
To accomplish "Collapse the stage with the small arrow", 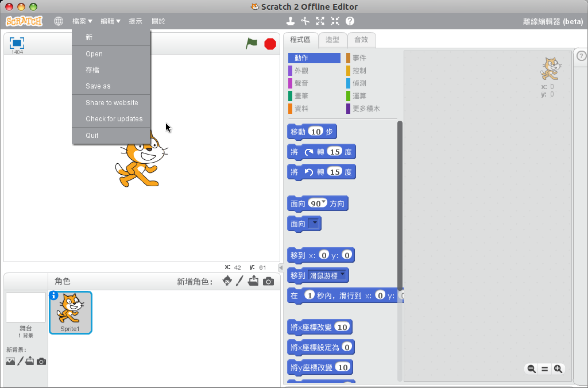I will point(280,267).
